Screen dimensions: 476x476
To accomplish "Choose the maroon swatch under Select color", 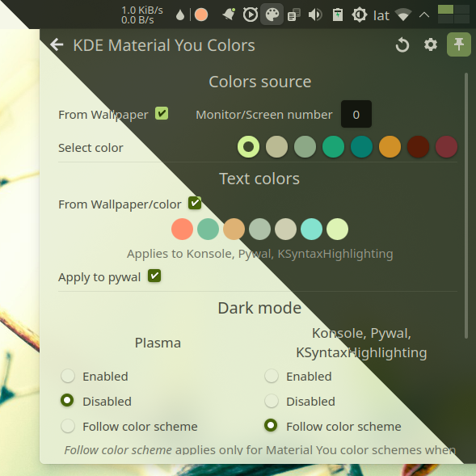I will [x=446, y=146].
